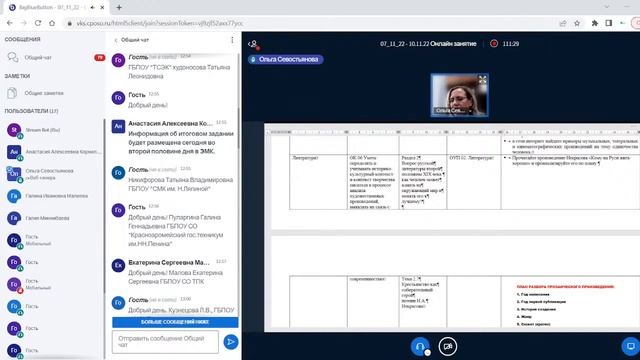Click unread messages badge on Общий чат
640x360 pixels.
pos(99,58)
